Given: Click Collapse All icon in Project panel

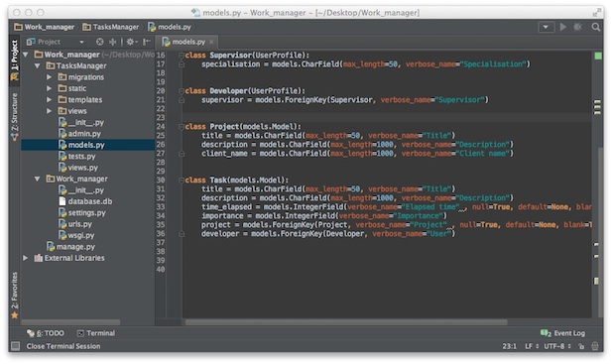Looking at the screenshot, I should (113, 42).
